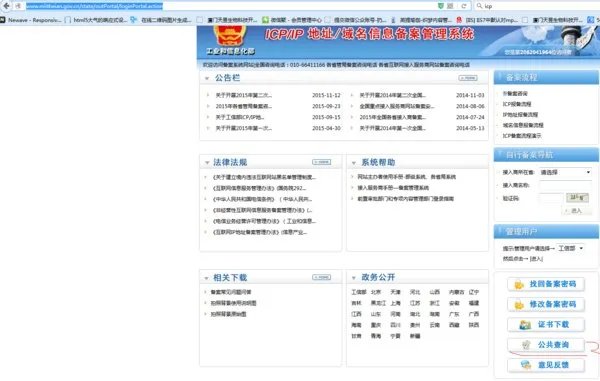
Task: Click the more button in 法律法规 header
Action: tap(321, 162)
